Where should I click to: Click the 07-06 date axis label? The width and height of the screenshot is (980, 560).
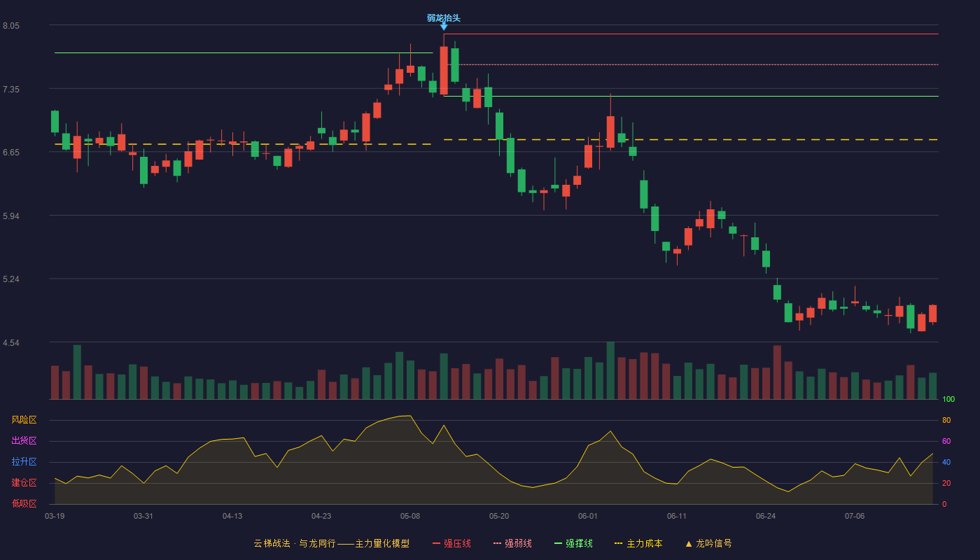[x=855, y=516]
